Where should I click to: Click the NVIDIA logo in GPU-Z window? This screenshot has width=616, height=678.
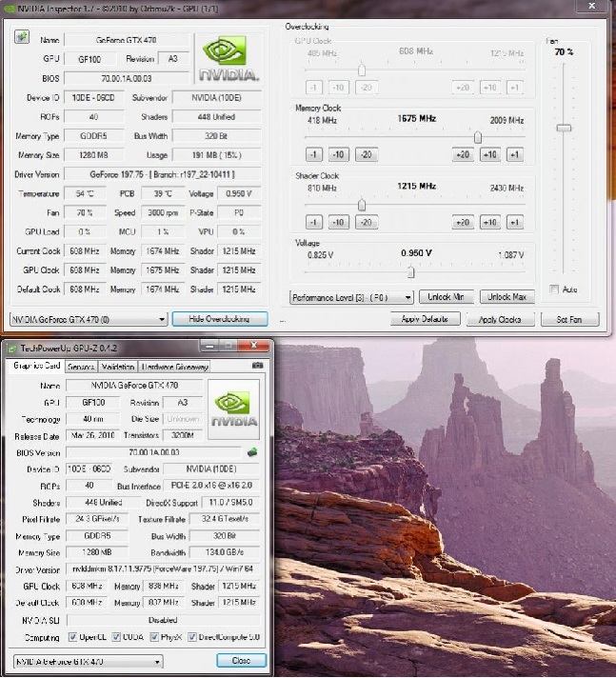point(233,409)
